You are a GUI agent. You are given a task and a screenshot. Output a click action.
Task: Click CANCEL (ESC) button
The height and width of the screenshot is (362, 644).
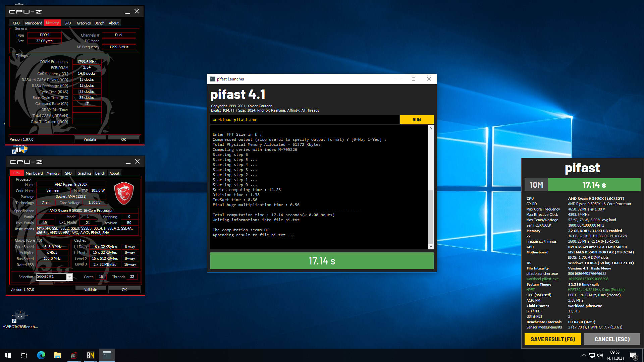pyautogui.click(x=612, y=339)
